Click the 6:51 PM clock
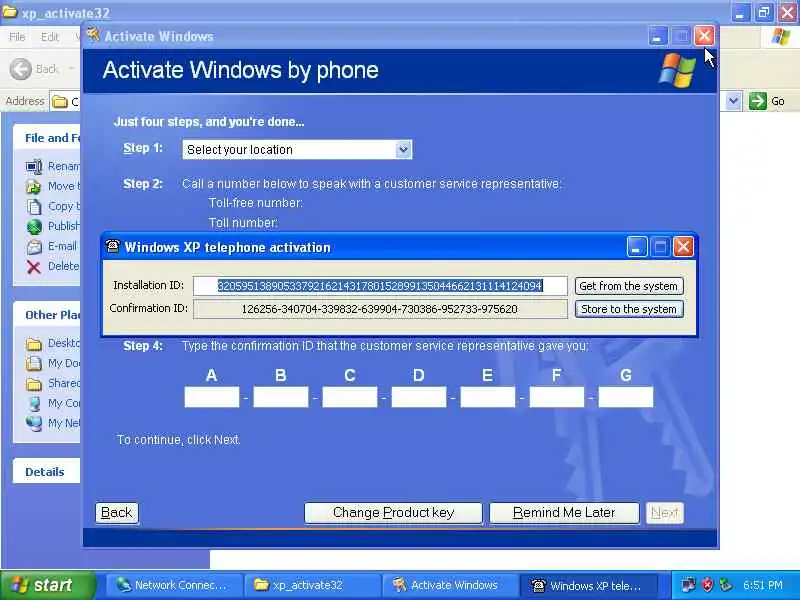 [x=763, y=585]
